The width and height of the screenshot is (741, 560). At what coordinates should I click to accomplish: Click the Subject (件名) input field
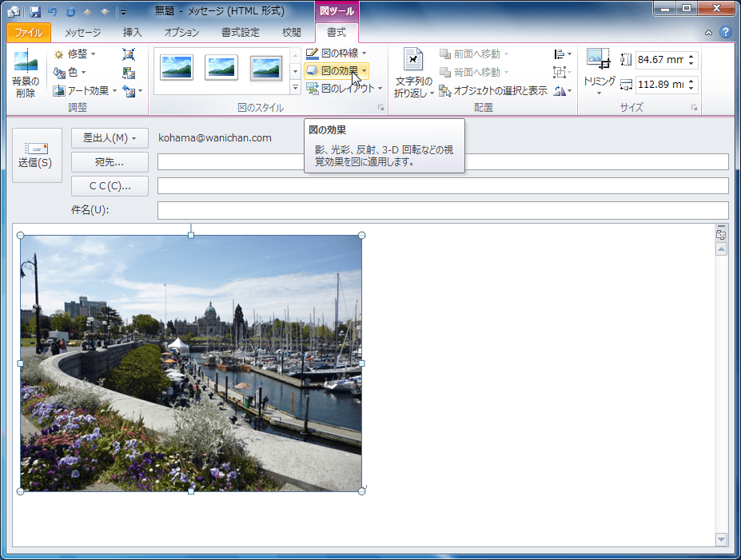click(443, 210)
